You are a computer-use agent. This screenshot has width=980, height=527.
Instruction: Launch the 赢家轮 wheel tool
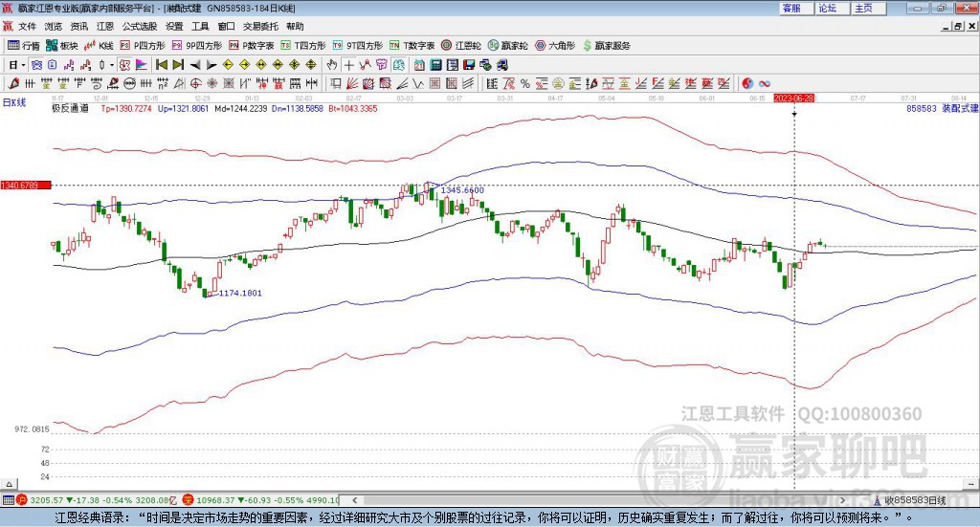507,46
